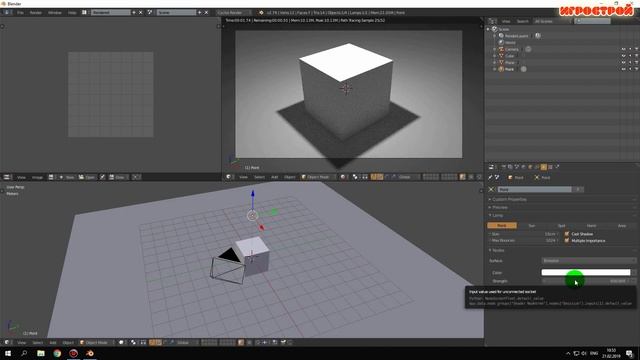Select RenderLayers row in outliner
The image size is (640, 360).
[516, 36]
